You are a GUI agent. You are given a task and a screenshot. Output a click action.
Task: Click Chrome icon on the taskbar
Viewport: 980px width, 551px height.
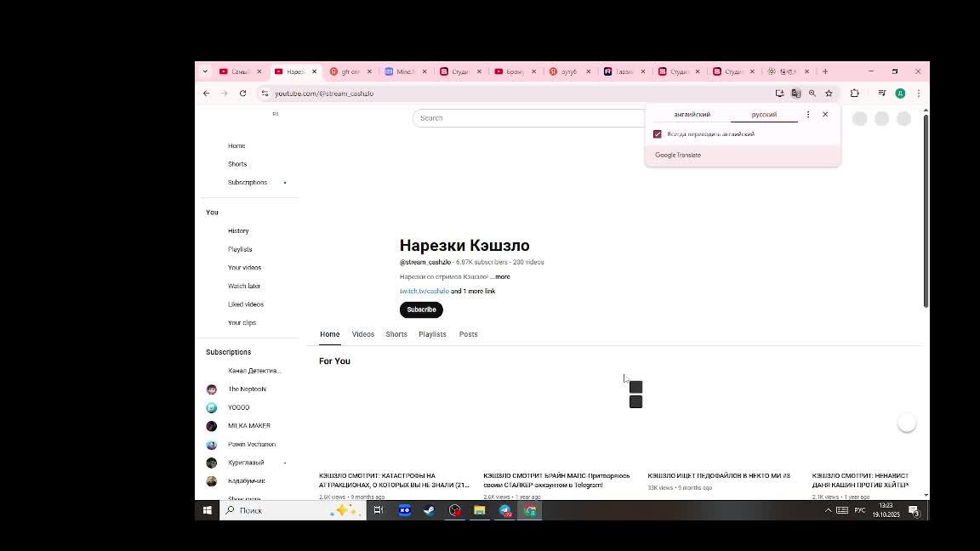530,510
